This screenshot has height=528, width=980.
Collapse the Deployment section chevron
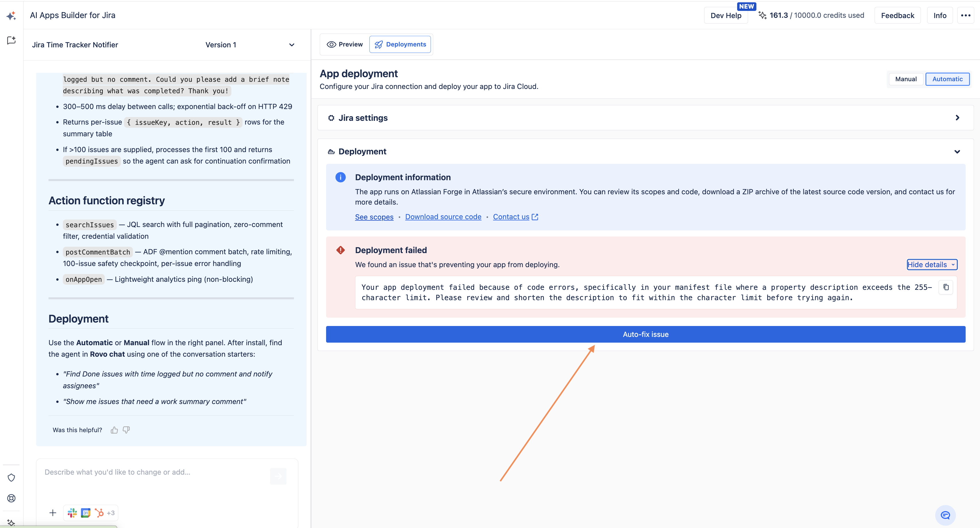(x=957, y=152)
